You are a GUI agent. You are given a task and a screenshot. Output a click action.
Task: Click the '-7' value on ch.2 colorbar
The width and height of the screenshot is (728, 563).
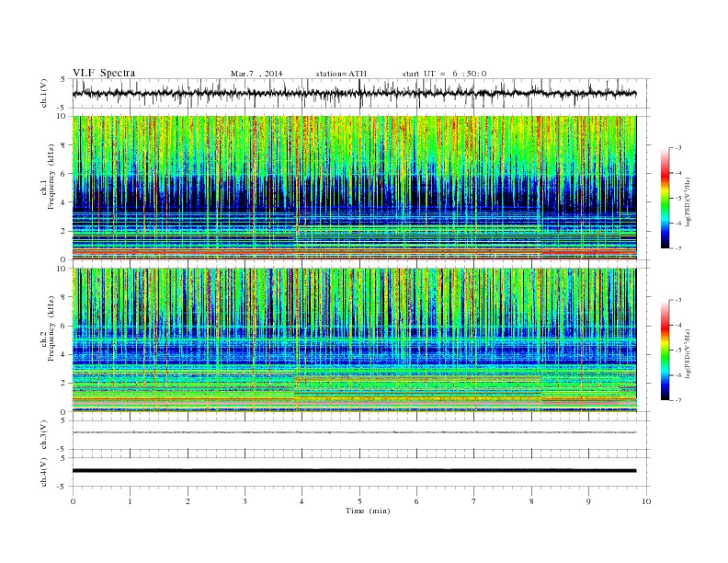pyautogui.click(x=678, y=400)
